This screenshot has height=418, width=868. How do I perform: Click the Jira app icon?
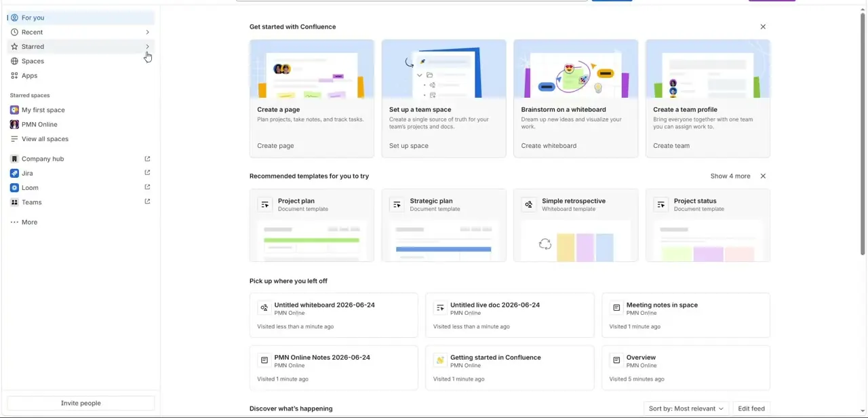[14, 173]
